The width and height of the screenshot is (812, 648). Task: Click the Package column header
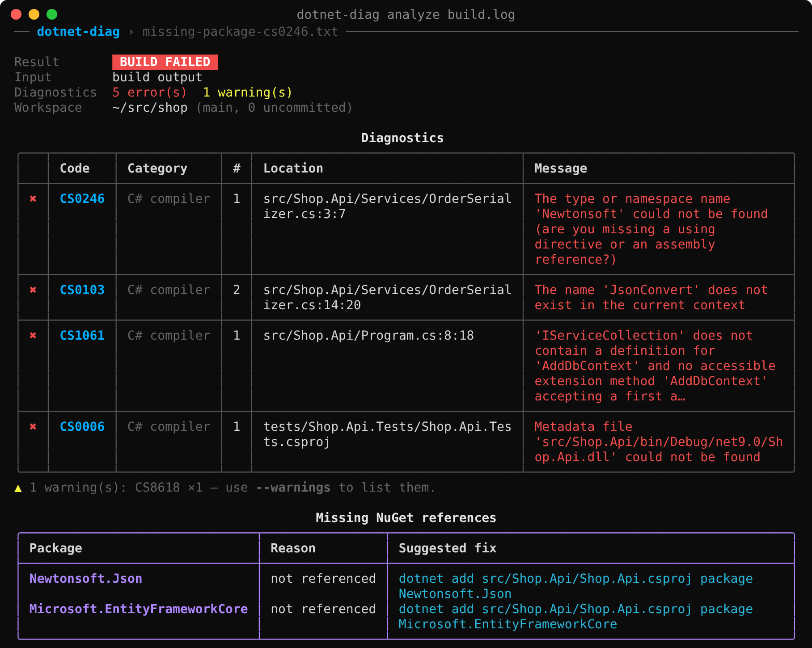click(x=56, y=548)
